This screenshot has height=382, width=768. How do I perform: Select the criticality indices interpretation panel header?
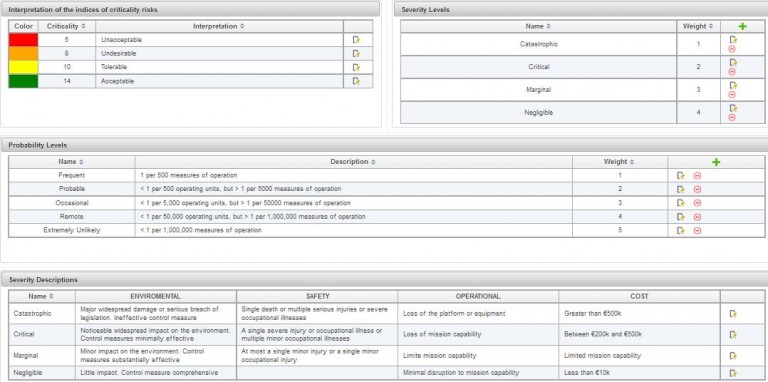(190, 9)
